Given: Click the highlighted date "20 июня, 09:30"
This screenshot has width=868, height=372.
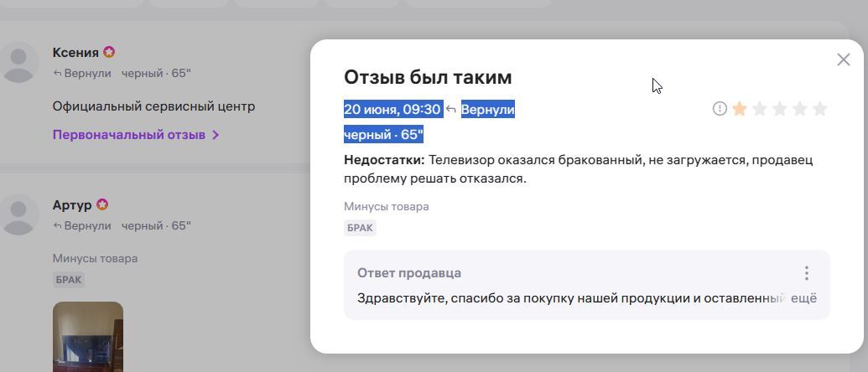Looking at the screenshot, I should coord(392,110).
